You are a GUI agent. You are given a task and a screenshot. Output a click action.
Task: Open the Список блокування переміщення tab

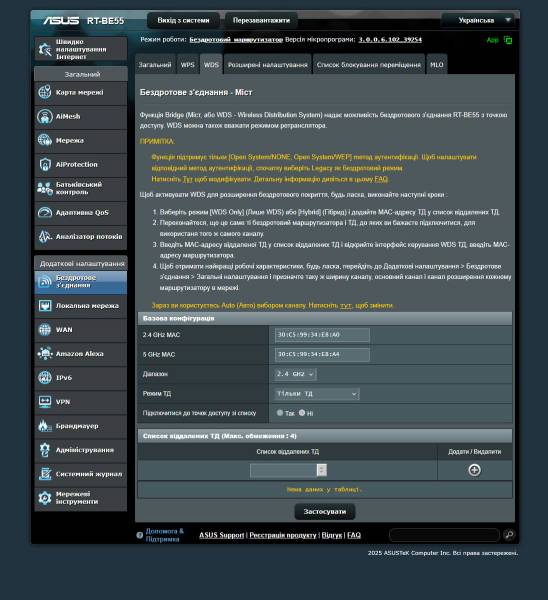coord(369,65)
